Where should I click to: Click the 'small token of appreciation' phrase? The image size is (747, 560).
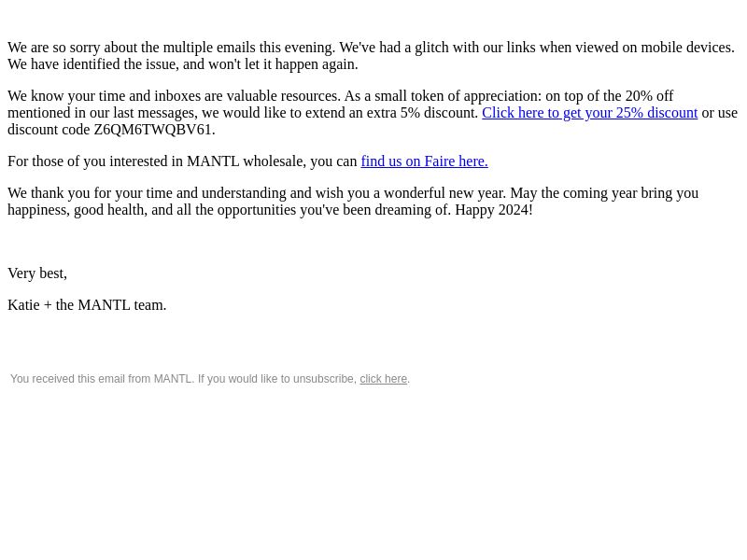pyautogui.click(x=458, y=96)
